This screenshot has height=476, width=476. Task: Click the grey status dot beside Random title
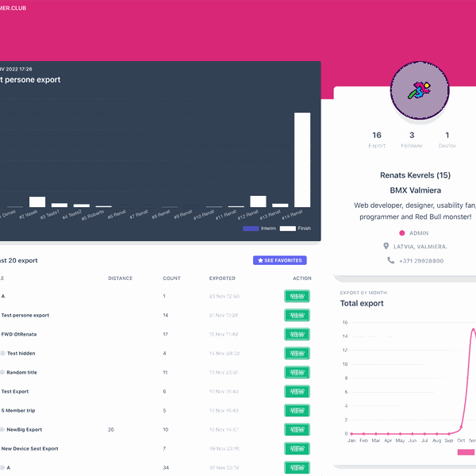[2, 372]
